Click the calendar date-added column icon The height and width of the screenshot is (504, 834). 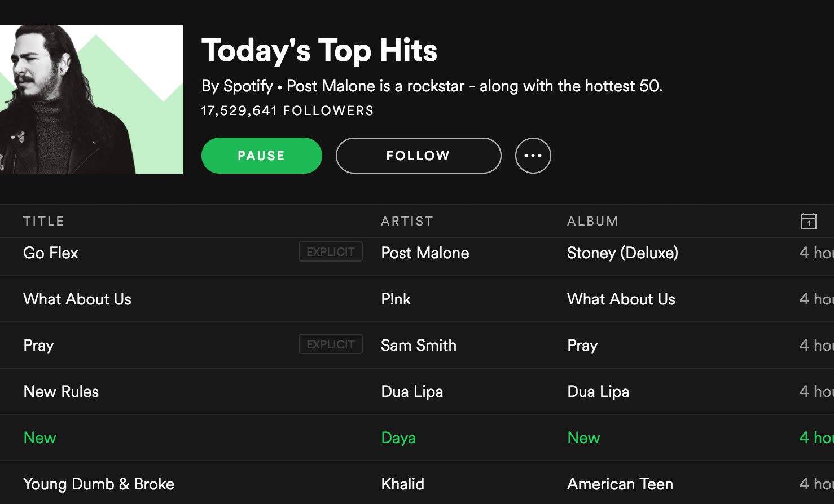808,221
